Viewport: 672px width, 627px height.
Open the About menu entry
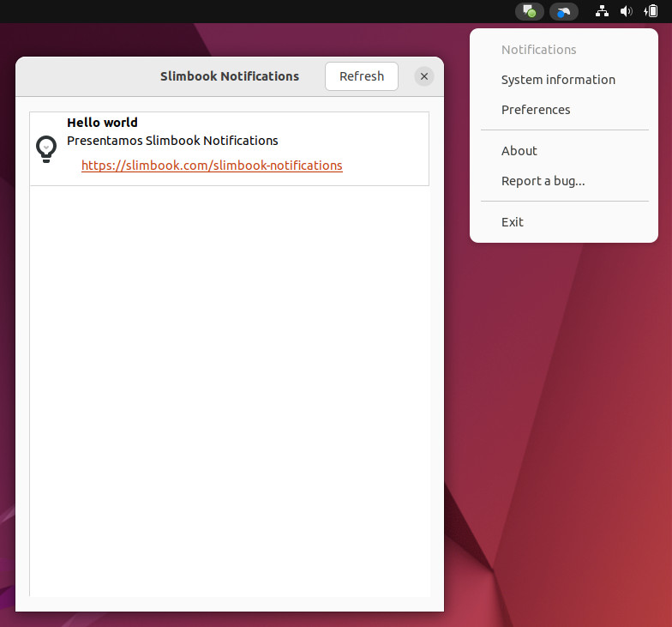(x=519, y=151)
